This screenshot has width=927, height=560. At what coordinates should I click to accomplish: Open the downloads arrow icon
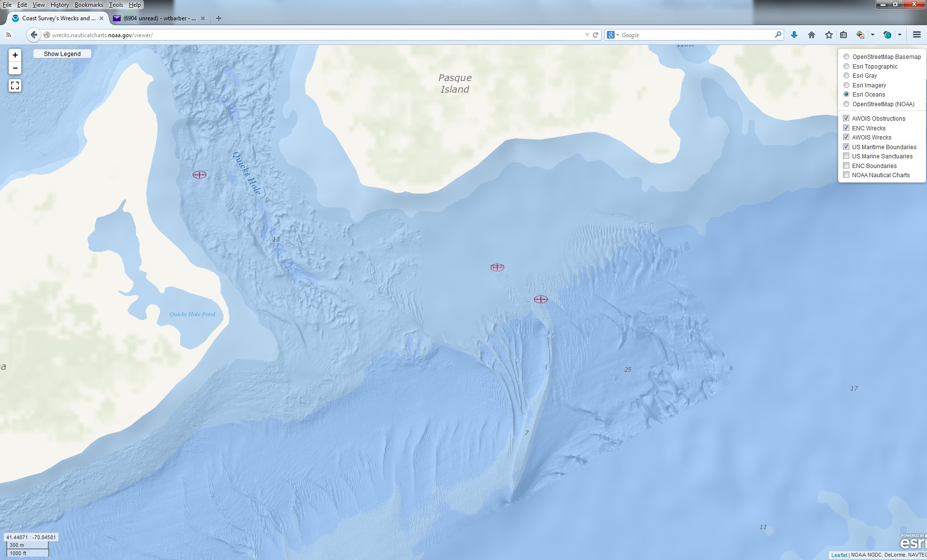point(794,35)
